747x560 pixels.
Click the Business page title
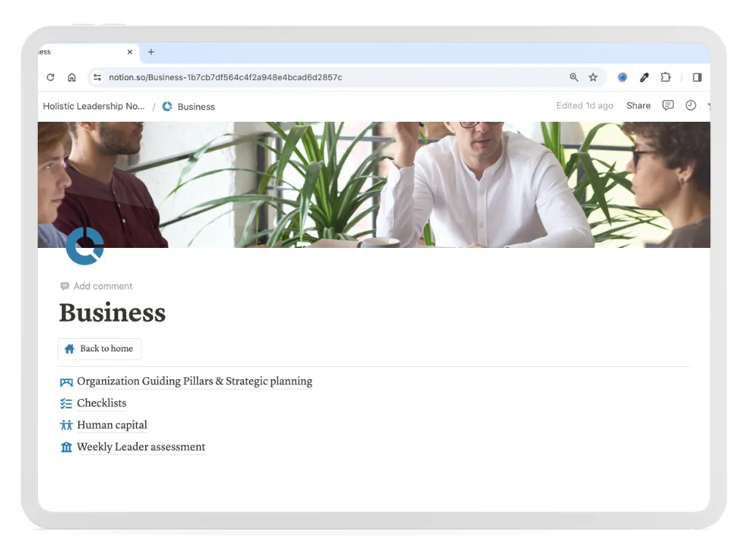tap(112, 312)
